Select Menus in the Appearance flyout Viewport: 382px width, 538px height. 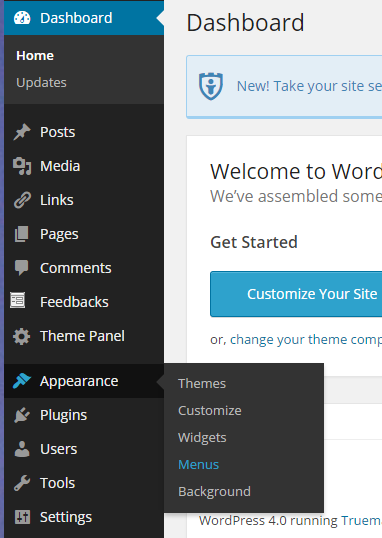198,465
